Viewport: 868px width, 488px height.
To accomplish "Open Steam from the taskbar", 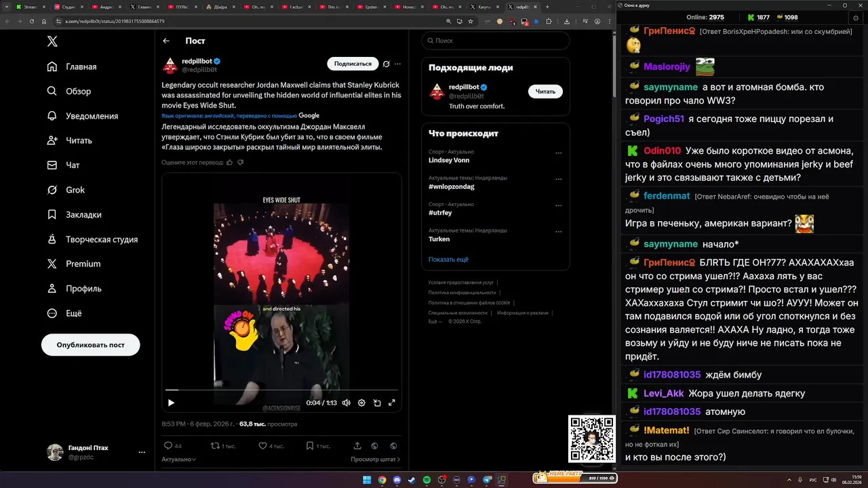I will coord(412,480).
